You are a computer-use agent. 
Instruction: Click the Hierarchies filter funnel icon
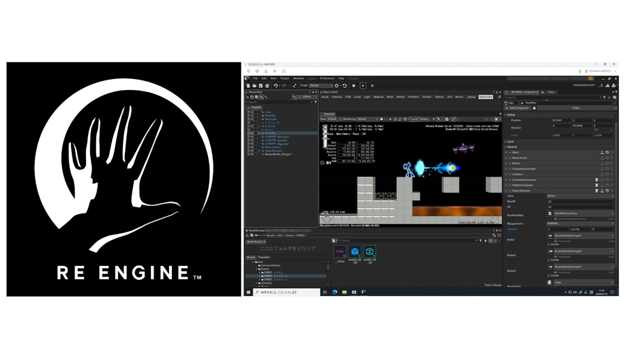316,102
